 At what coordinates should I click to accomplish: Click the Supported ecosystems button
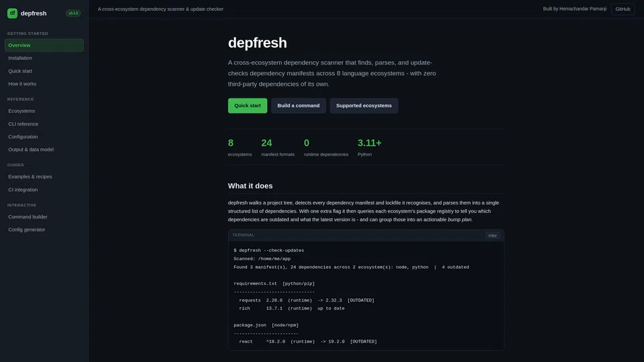[x=364, y=105]
